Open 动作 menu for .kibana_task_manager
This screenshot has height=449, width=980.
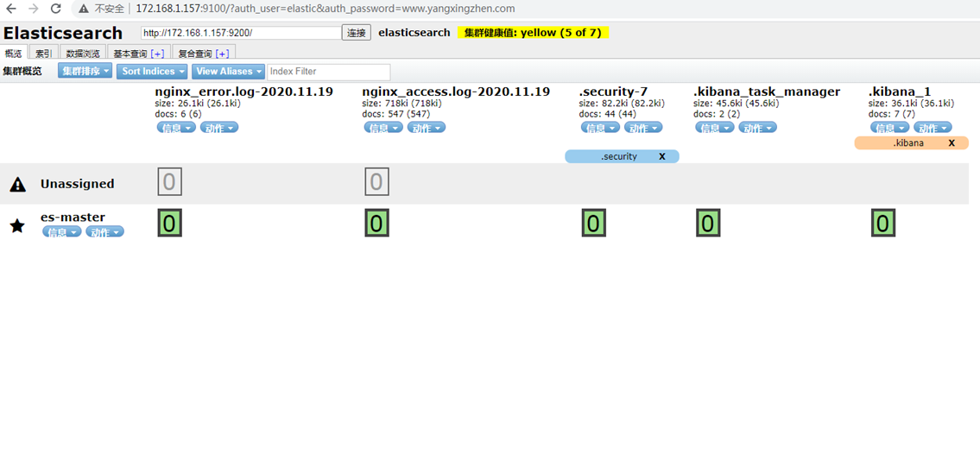tap(758, 128)
